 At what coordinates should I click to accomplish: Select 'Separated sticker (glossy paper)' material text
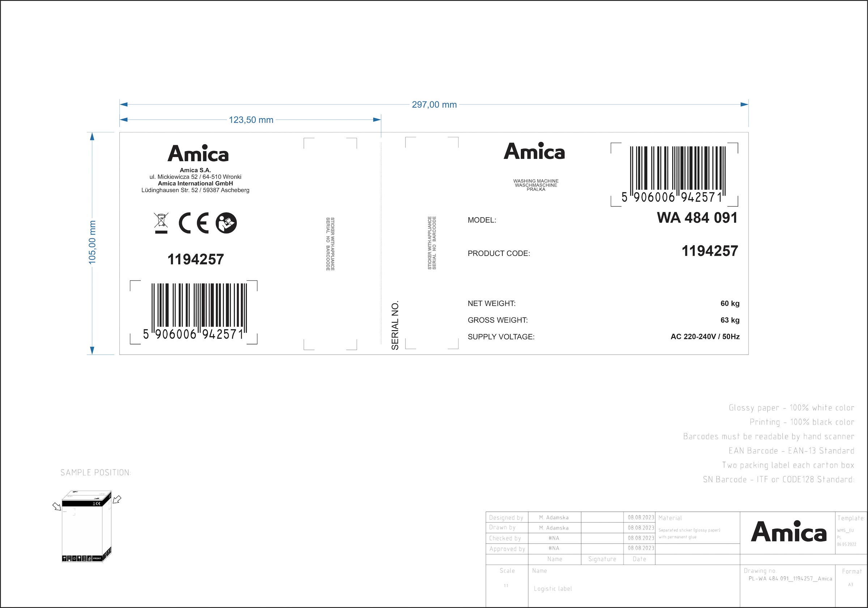point(689,530)
